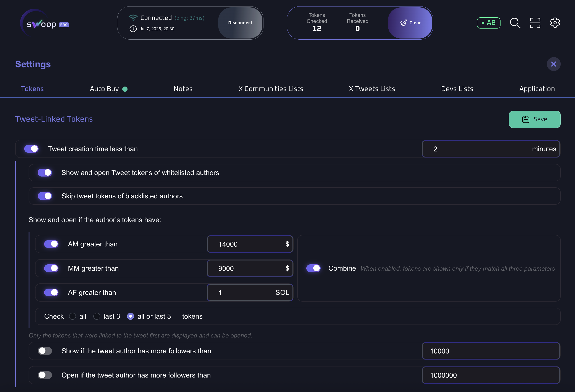Select the all or last 3 radio option
Image resolution: width=575 pixels, height=392 pixels.
pyautogui.click(x=130, y=316)
